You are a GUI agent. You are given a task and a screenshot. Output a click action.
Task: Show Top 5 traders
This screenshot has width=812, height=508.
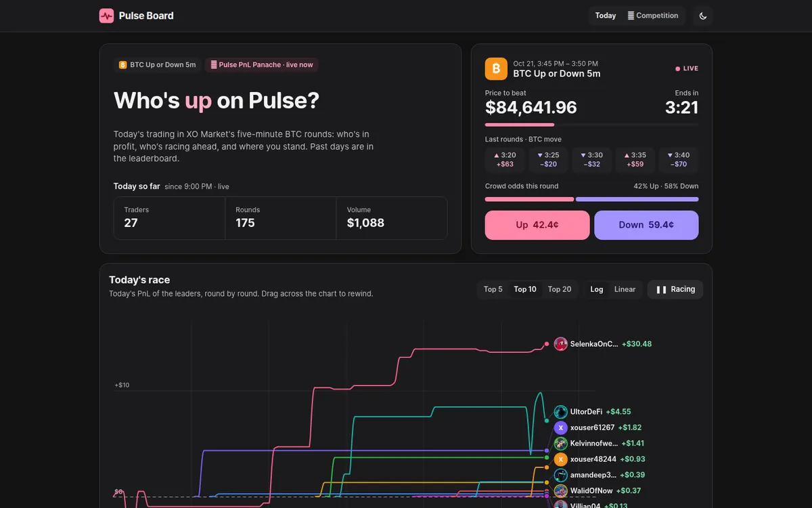493,289
